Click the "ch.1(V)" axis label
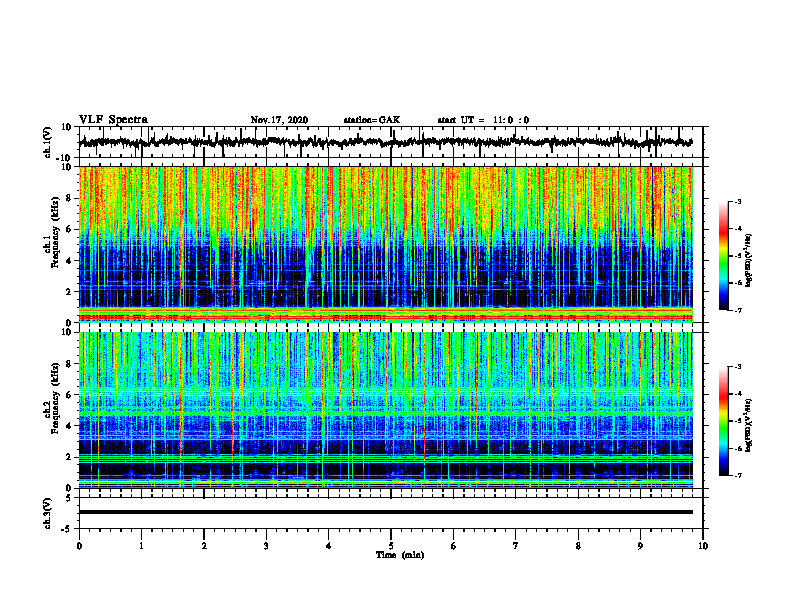This screenshot has width=792, height=612. click(x=47, y=142)
